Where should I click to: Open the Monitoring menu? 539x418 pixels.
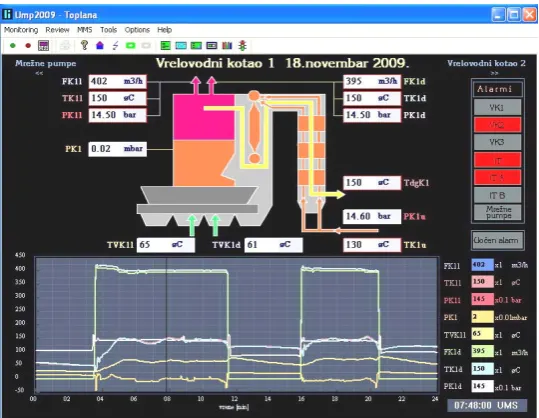coord(21,30)
